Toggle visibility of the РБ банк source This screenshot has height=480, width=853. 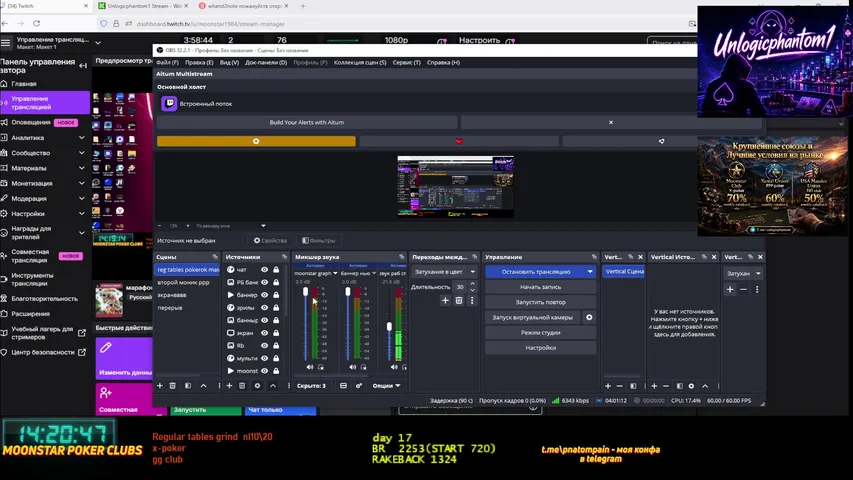(x=264, y=282)
